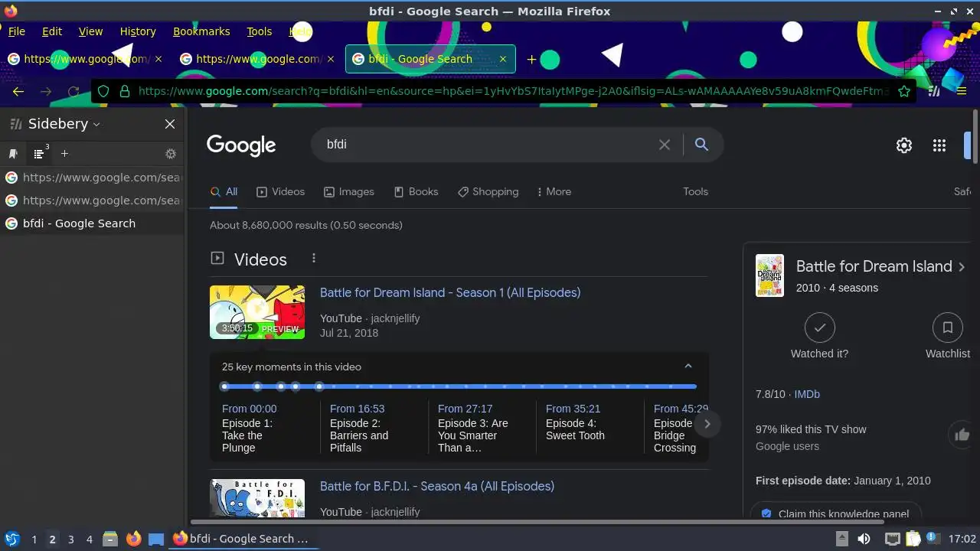Viewport: 980px width, 551px height.
Task: Collapse the key moments section
Action: click(x=688, y=367)
